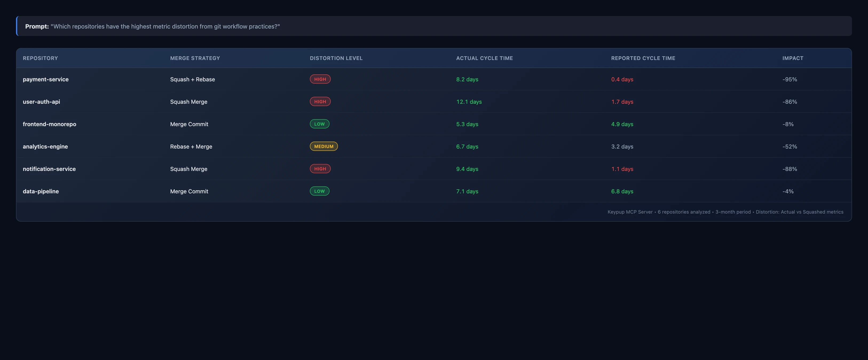
Task: Click LOW badge for data-pipeline
Action: 319,191
